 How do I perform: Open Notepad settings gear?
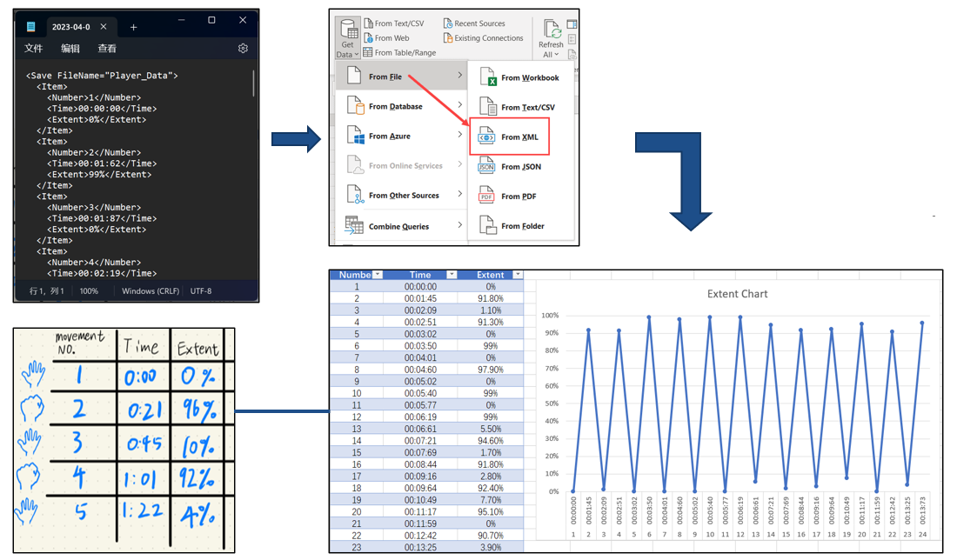coord(243,48)
